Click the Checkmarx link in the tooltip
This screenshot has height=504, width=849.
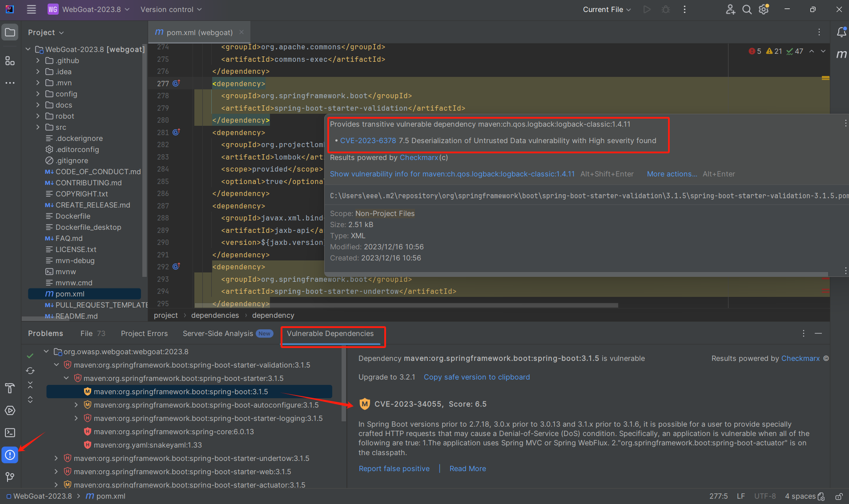[418, 157]
